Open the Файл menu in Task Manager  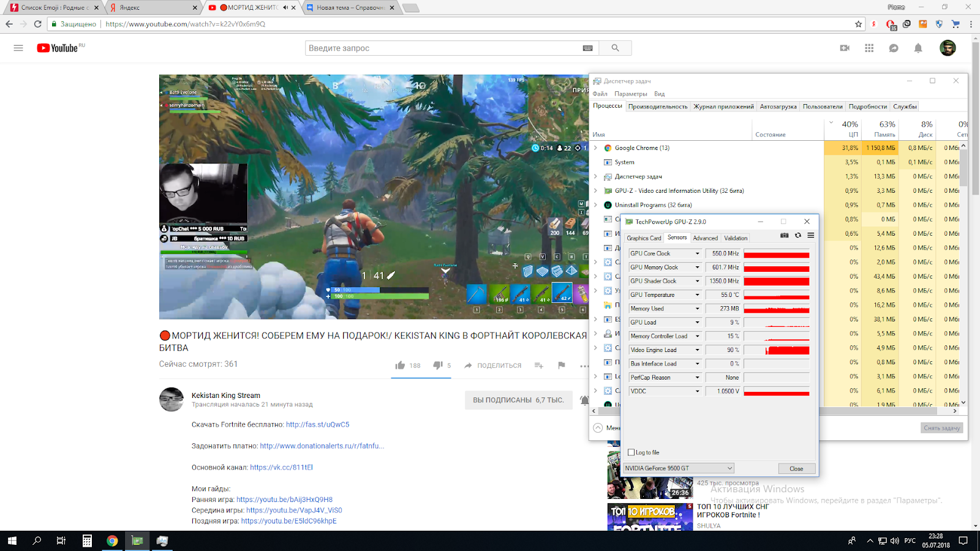tap(600, 94)
